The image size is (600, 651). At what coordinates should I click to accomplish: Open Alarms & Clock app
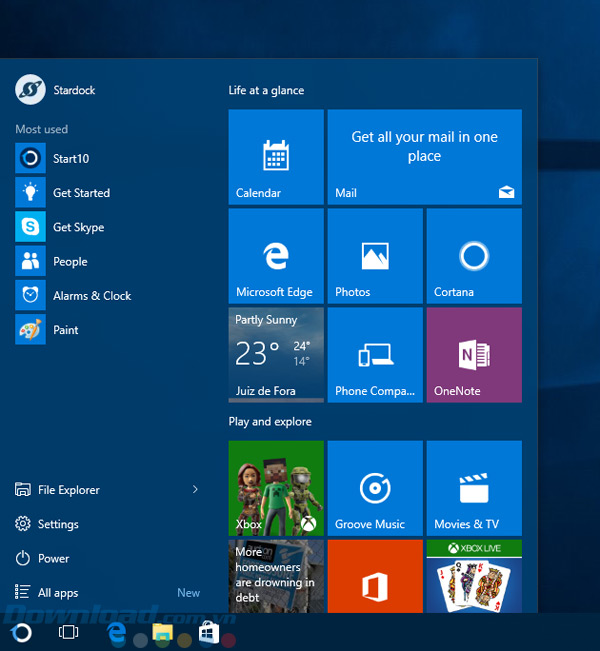[90, 296]
